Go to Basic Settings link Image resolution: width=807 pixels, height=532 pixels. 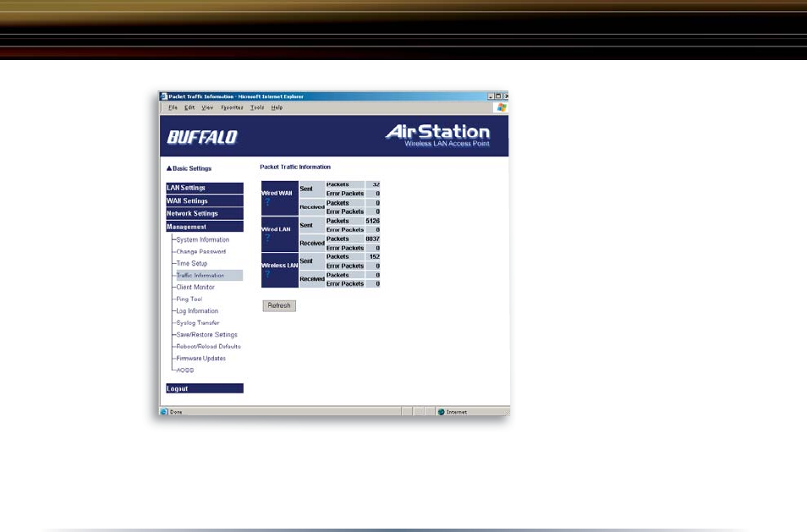pos(189,168)
